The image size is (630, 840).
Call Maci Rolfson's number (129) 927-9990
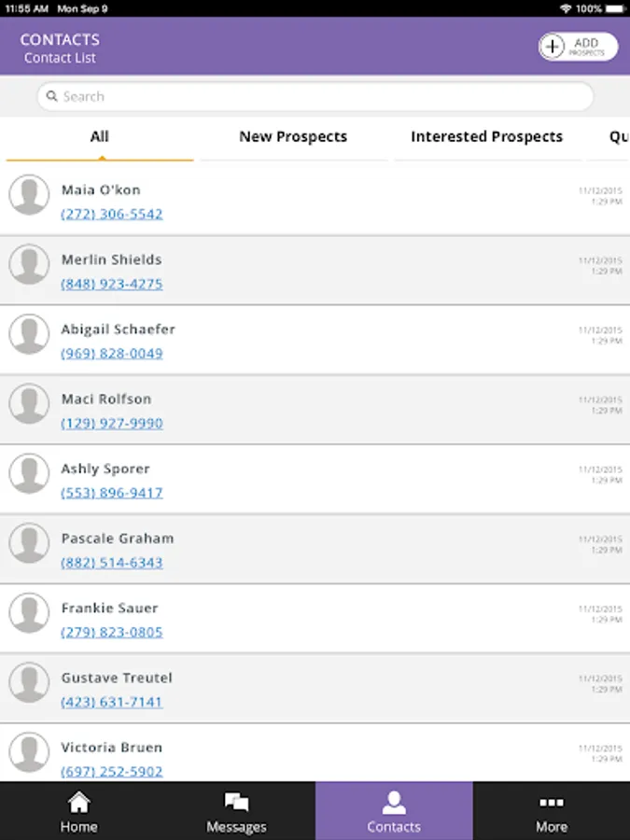pos(112,423)
